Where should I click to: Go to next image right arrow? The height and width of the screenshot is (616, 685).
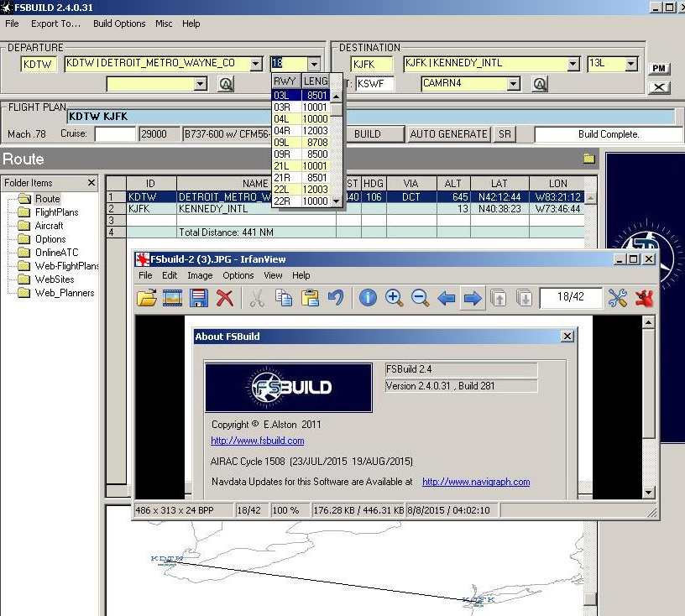(x=473, y=298)
